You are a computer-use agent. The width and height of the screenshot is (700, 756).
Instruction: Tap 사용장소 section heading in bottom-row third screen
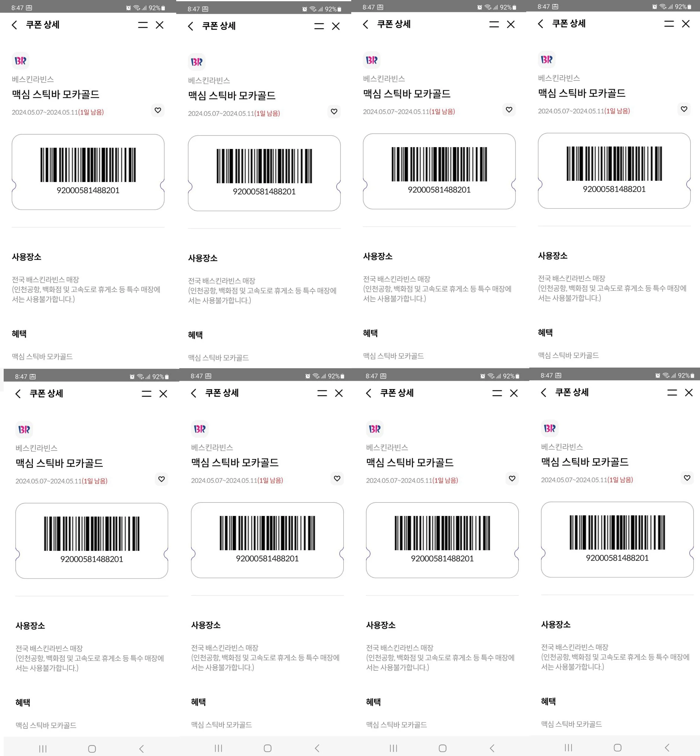point(381,625)
